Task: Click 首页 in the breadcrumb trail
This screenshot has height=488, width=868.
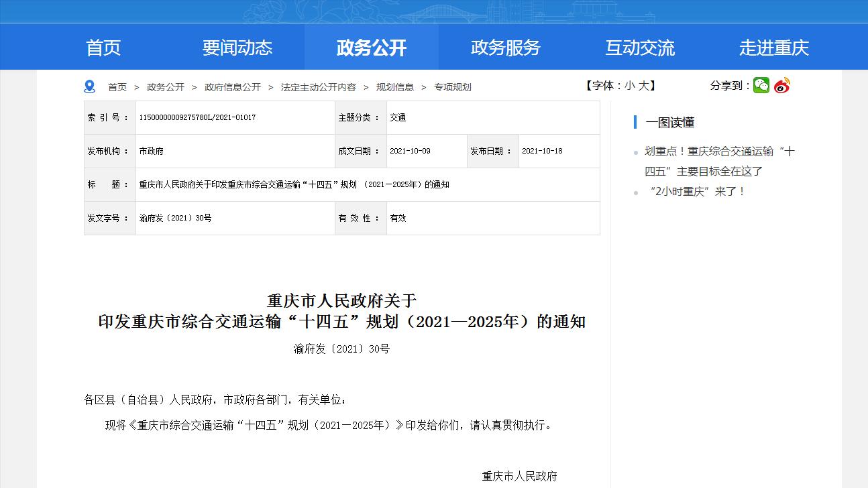Action: [117, 86]
